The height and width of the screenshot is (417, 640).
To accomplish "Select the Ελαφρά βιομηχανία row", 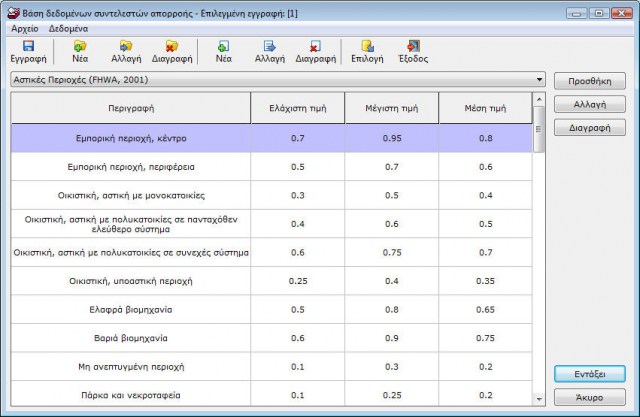I will [x=129, y=309].
